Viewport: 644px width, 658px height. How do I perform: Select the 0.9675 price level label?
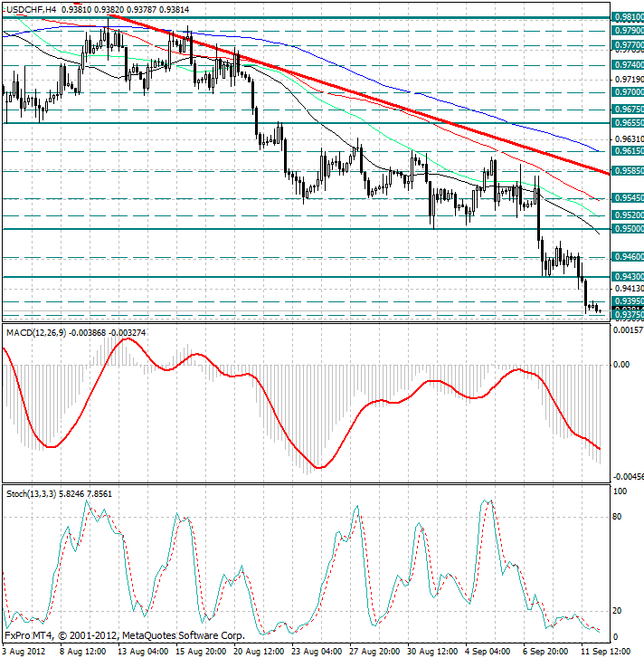628,110
